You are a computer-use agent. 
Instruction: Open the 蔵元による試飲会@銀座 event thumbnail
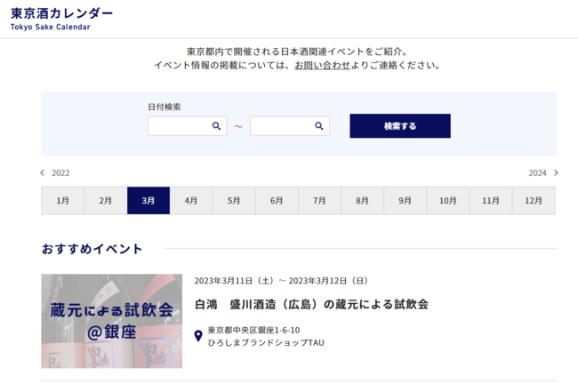[x=111, y=321]
